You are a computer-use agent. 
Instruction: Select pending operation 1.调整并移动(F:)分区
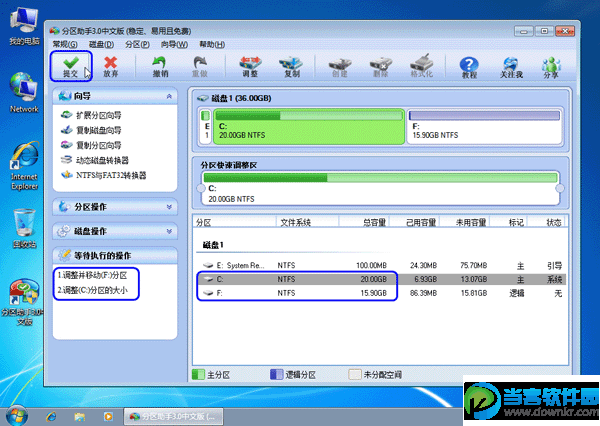pos(92,275)
